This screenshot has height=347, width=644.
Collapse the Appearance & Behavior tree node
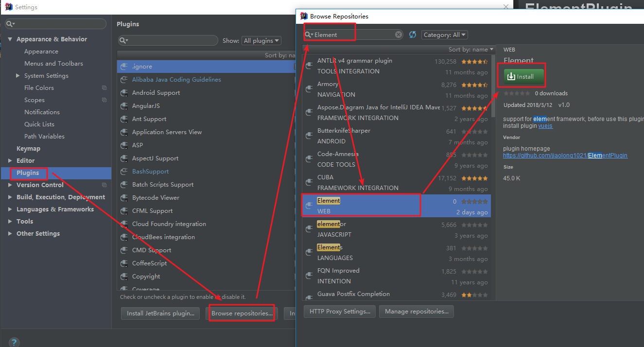click(10, 39)
